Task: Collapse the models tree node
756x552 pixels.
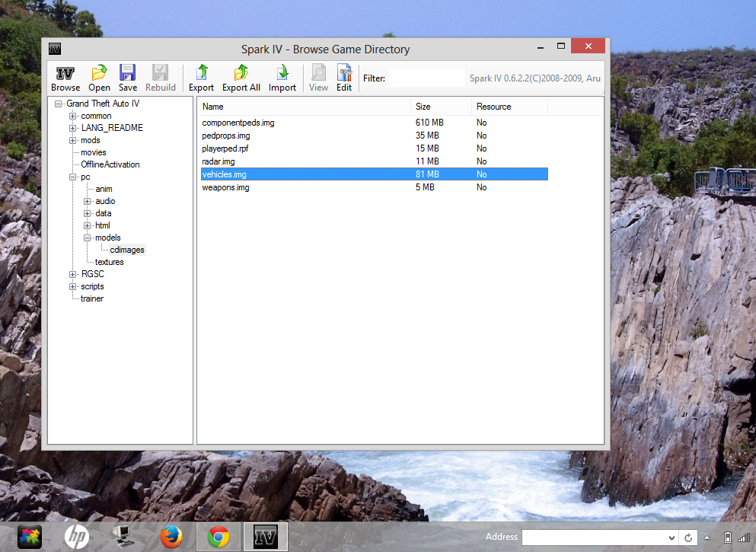Action: [87, 238]
